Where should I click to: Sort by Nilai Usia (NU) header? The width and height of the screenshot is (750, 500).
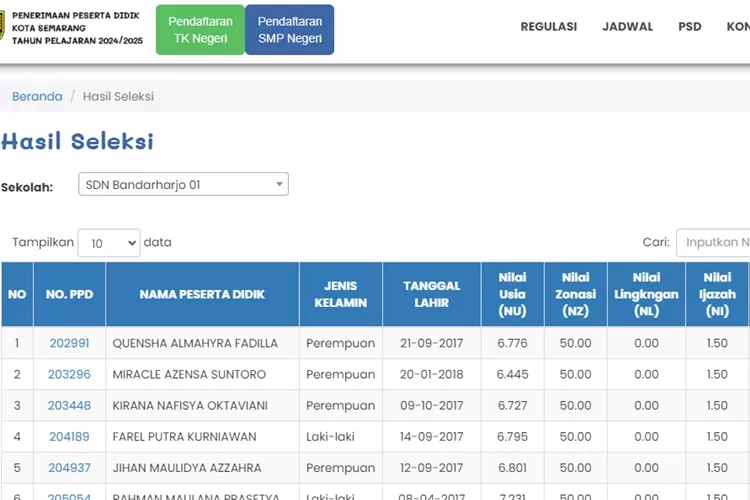tap(512, 294)
